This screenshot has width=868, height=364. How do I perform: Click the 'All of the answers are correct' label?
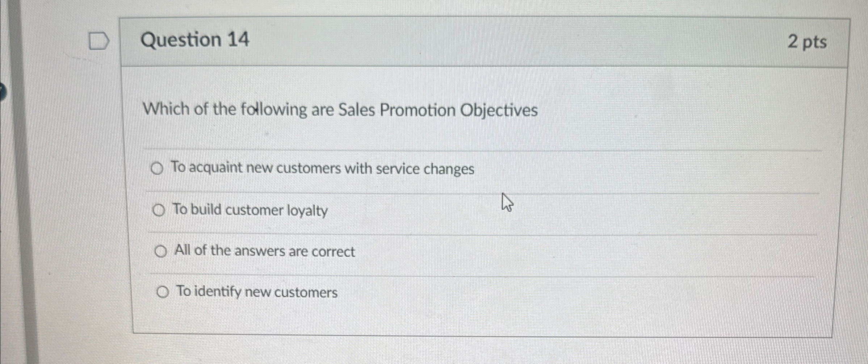(x=265, y=251)
